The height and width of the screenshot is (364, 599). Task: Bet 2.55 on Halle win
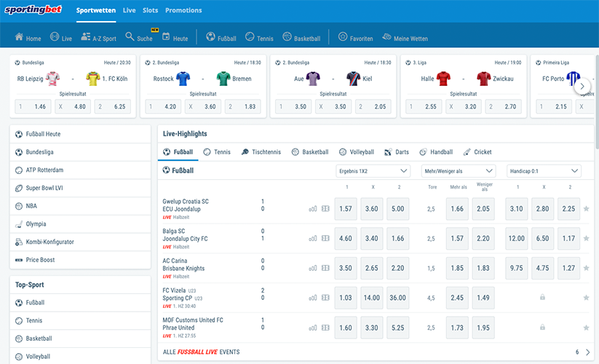tap(424, 106)
